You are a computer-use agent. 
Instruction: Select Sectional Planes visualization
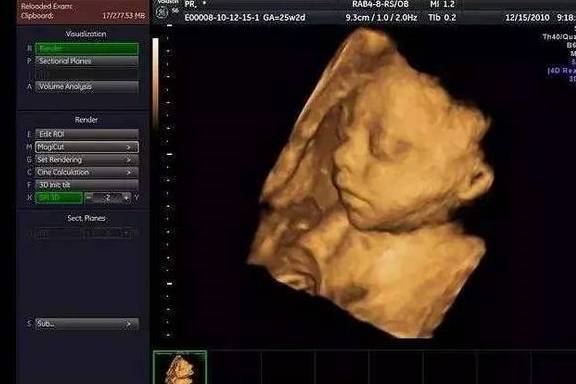pos(87,61)
